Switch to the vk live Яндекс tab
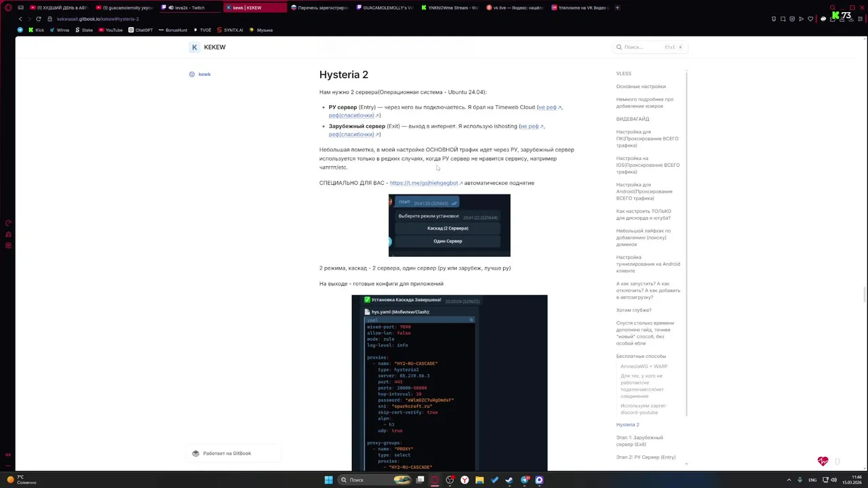 (515, 7)
